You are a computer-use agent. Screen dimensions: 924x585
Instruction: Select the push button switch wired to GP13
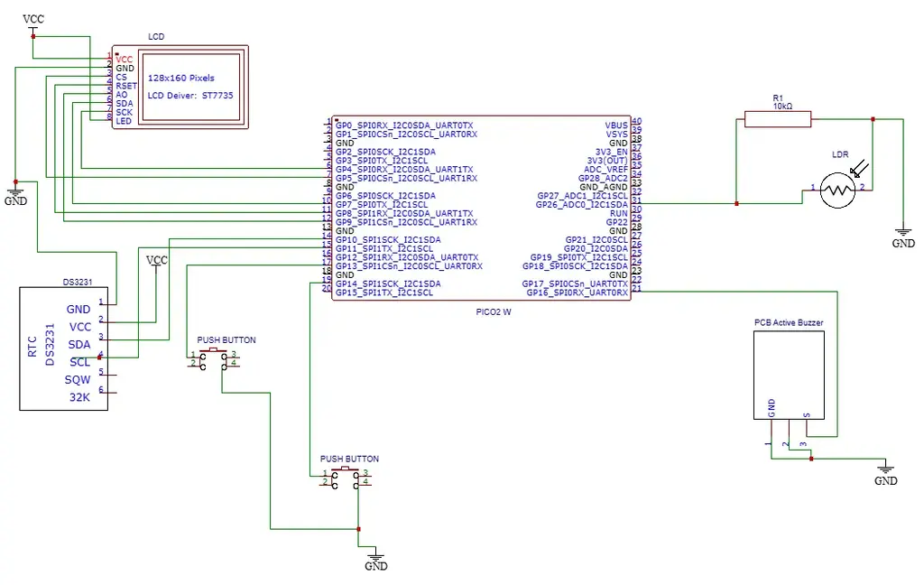pos(213,359)
